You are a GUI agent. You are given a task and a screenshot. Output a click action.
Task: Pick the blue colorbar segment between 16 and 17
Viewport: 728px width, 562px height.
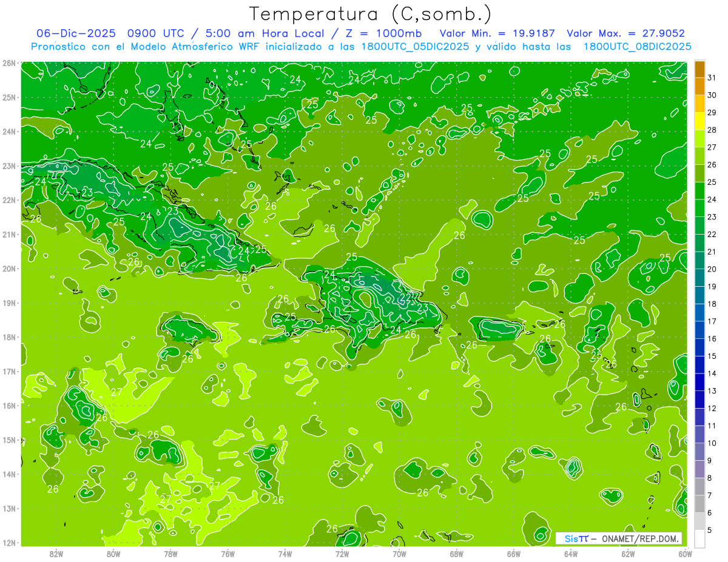pyautogui.click(x=700, y=330)
